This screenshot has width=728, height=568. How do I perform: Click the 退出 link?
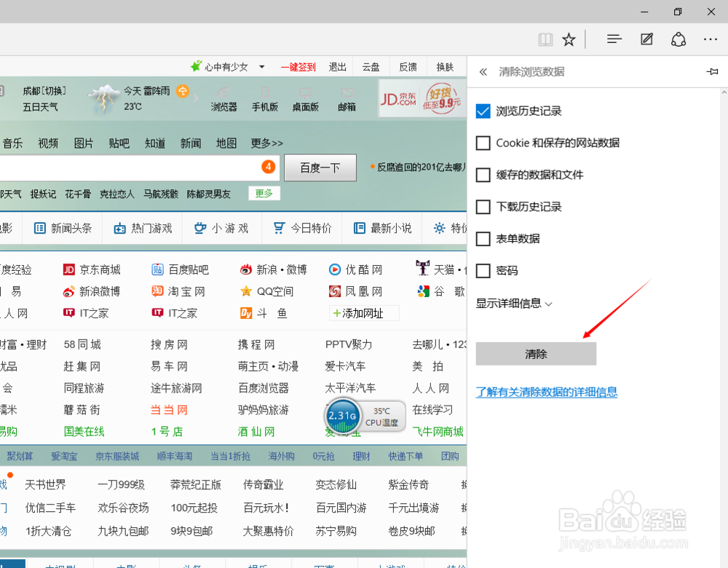point(338,67)
